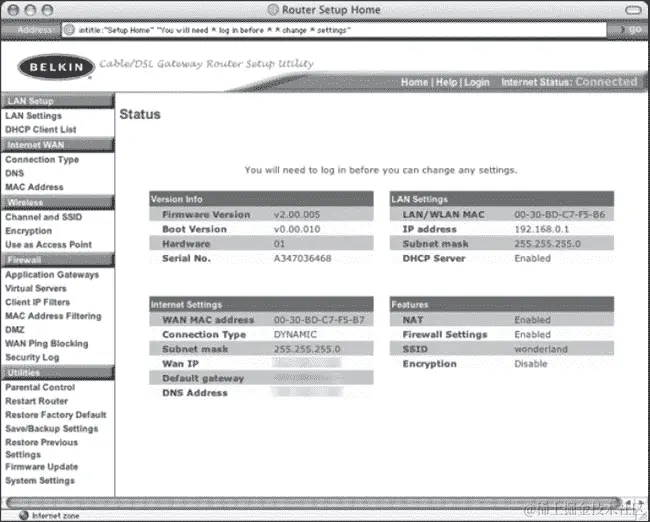The image size is (650, 522).
Task: Click the LAN Setup section header
Action: click(58, 101)
